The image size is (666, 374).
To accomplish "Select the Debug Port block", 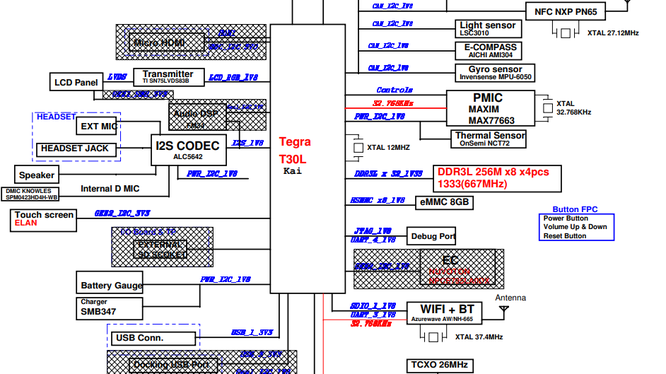I will pyautogui.click(x=431, y=236).
